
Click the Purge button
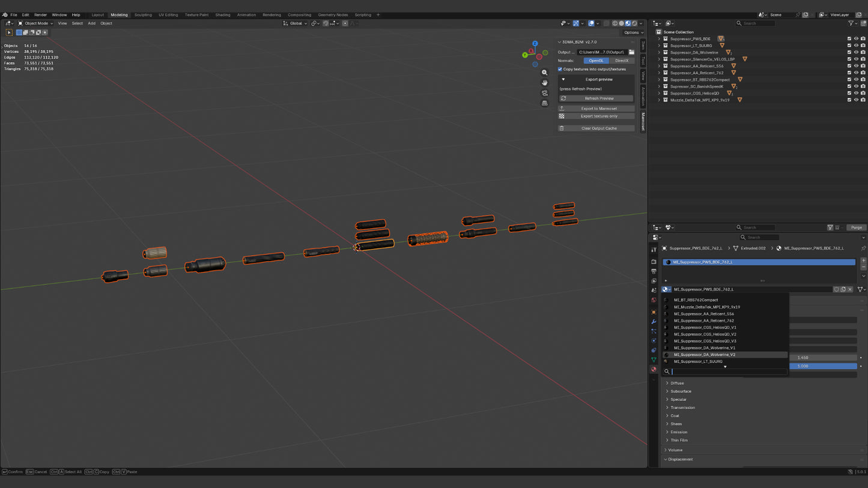click(x=857, y=227)
